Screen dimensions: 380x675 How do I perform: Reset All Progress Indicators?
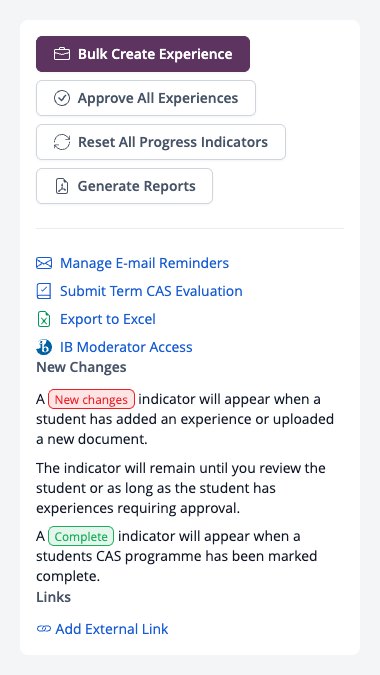click(161, 142)
